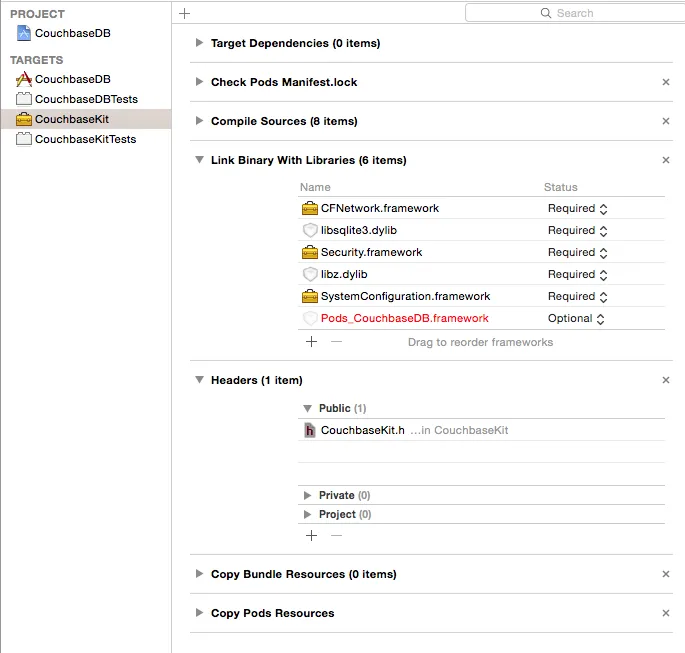
Task: Click the Search field
Action: [x=574, y=13]
